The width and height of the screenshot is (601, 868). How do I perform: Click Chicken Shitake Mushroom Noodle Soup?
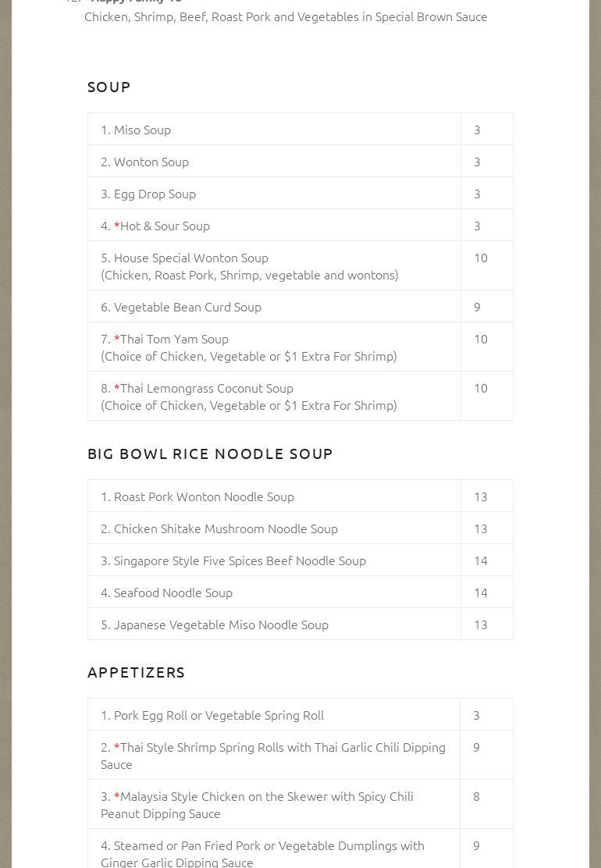pos(226,528)
